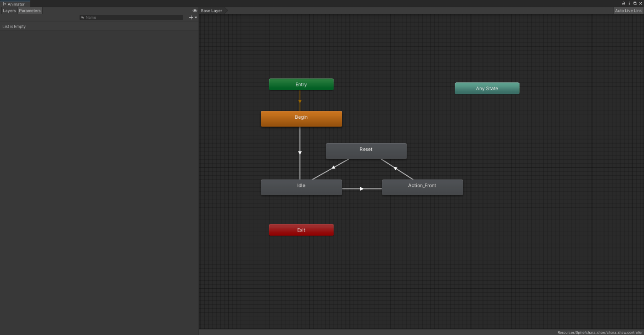Select the Any State node
Screen dimensions: 644x335
tap(487, 88)
